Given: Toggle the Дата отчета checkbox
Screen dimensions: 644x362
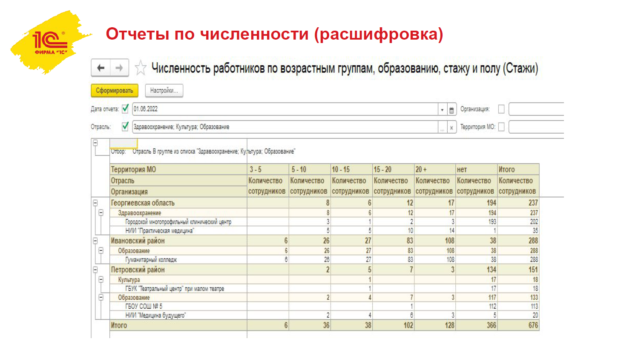Looking at the screenshot, I should [125, 109].
